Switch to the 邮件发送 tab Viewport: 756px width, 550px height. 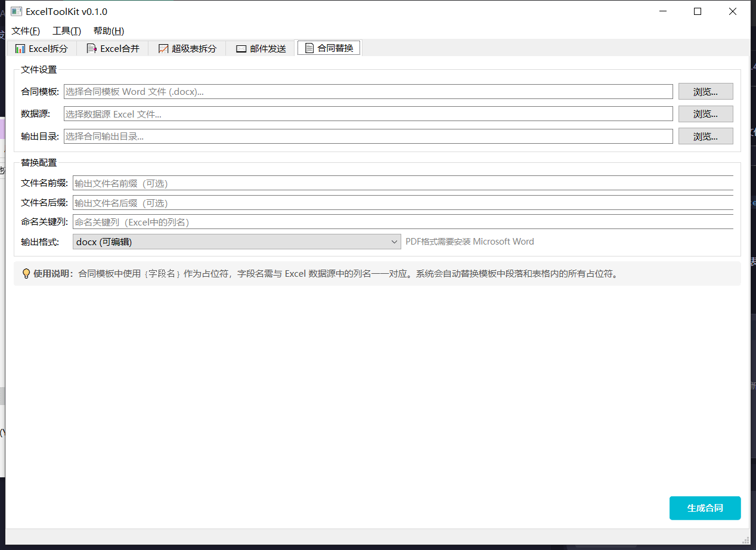261,49
